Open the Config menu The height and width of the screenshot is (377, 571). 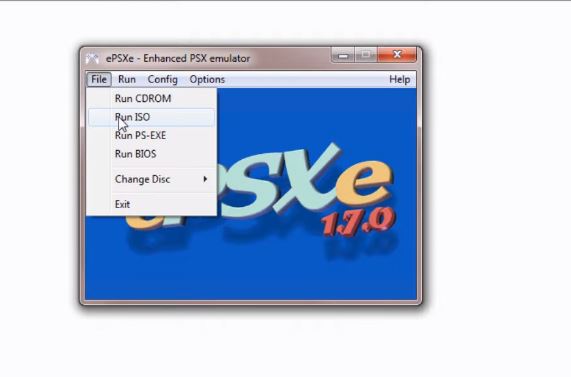[162, 79]
